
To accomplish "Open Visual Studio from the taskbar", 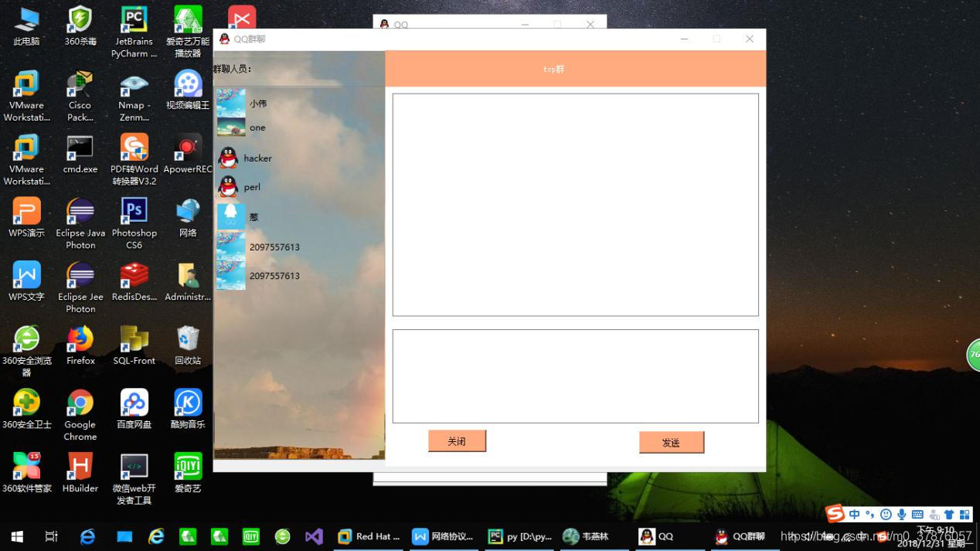I will click(314, 536).
